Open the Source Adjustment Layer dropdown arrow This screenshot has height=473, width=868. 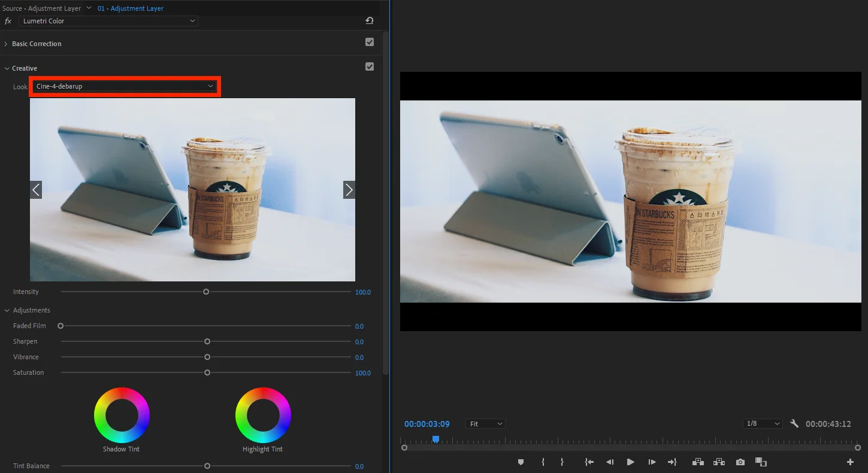point(89,8)
